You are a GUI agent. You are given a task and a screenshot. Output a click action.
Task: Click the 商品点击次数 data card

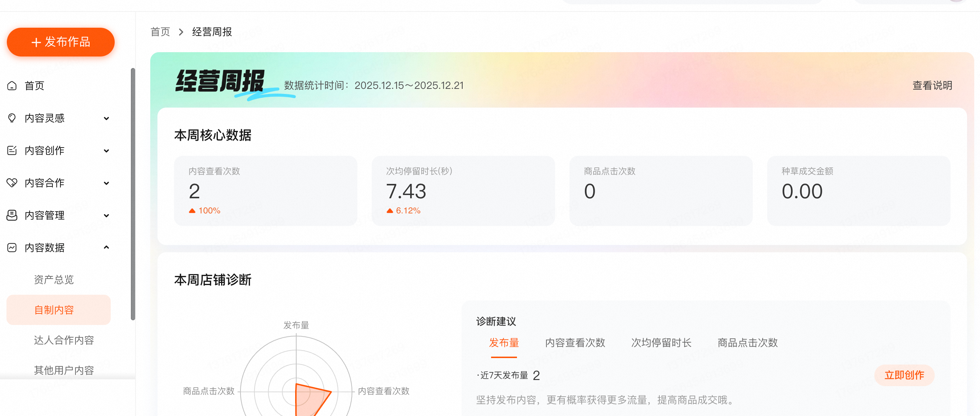pyautogui.click(x=661, y=191)
